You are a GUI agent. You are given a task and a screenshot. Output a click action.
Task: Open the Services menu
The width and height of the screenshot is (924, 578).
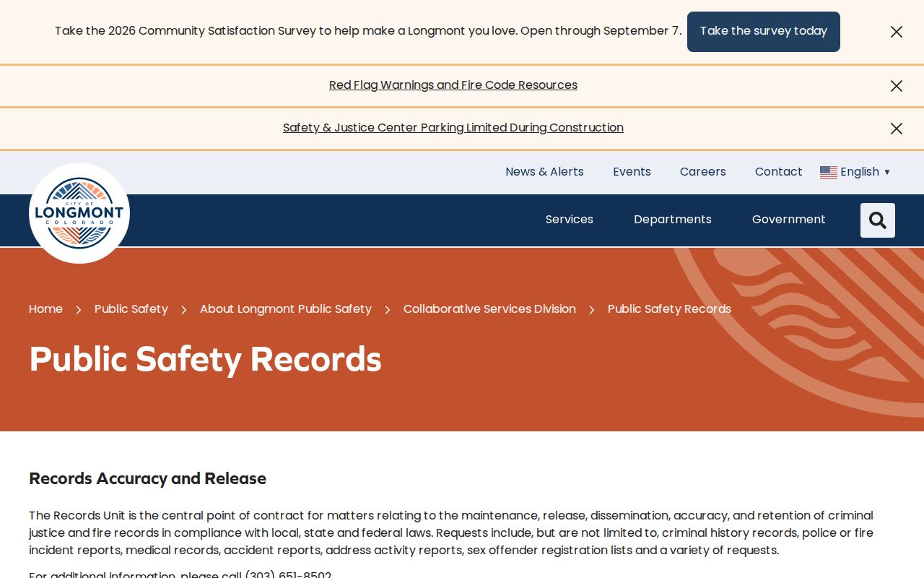pos(570,220)
